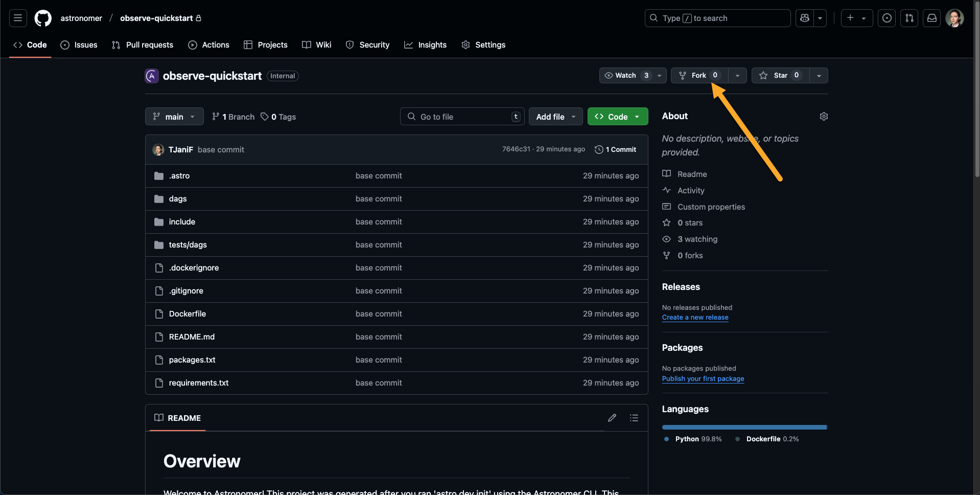Open the Star options dropdown arrow
980x495 pixels.
click(820, 75)
